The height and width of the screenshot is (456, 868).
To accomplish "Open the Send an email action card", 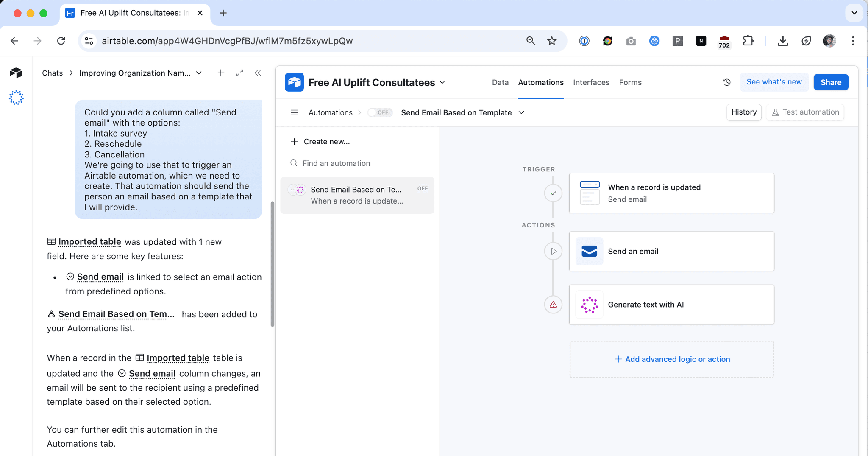I will tap(672, 251).
